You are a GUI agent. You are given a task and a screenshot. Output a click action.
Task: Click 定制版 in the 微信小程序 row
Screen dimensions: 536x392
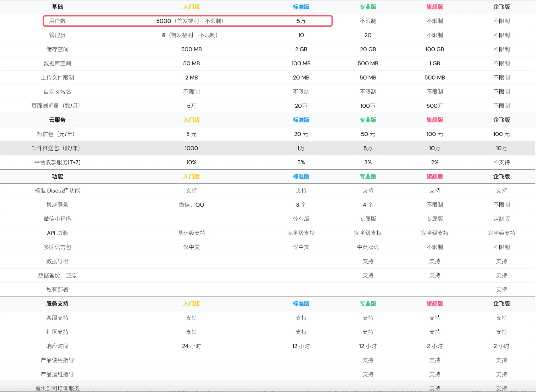(501, 219)
